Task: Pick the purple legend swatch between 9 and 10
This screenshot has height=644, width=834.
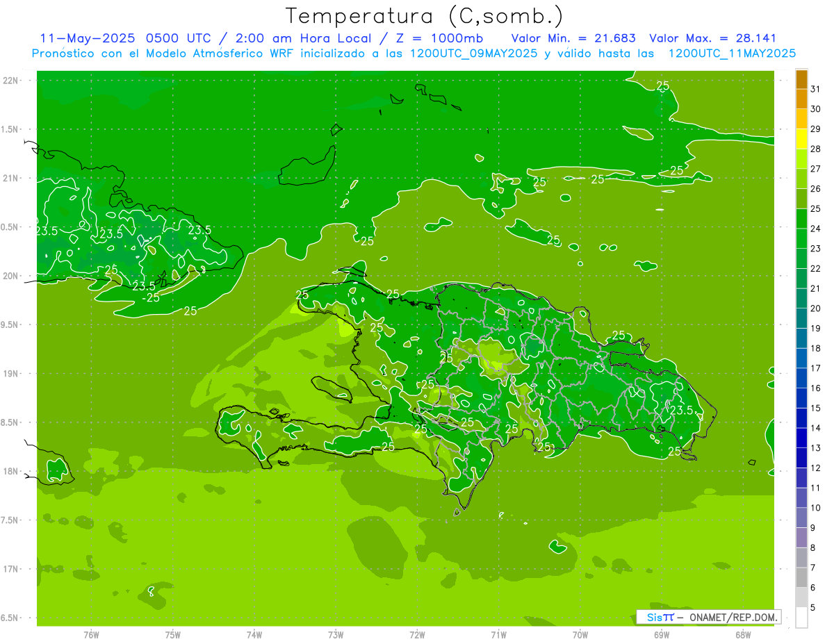Action: [x=801, y=518]
